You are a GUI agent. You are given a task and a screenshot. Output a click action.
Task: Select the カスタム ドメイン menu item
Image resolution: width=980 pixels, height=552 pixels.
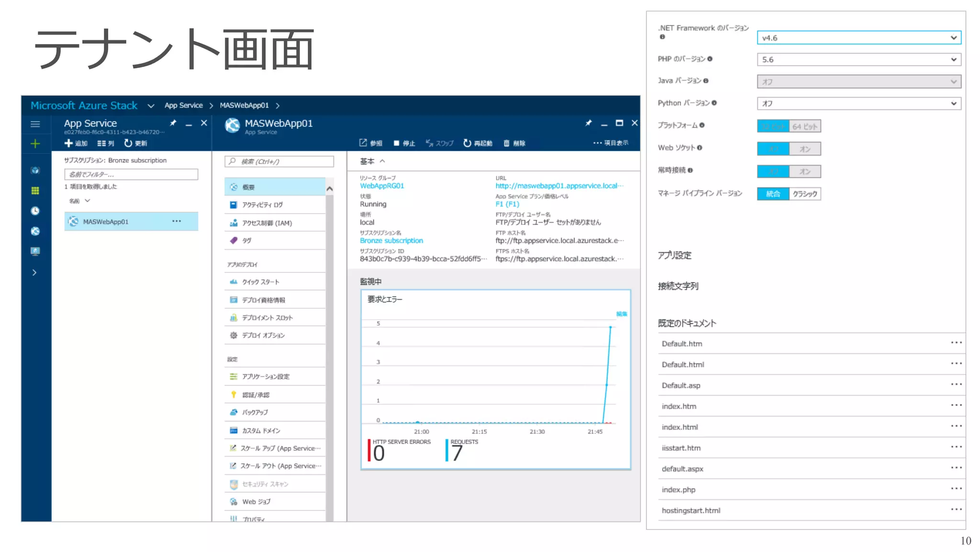point(261,430)
